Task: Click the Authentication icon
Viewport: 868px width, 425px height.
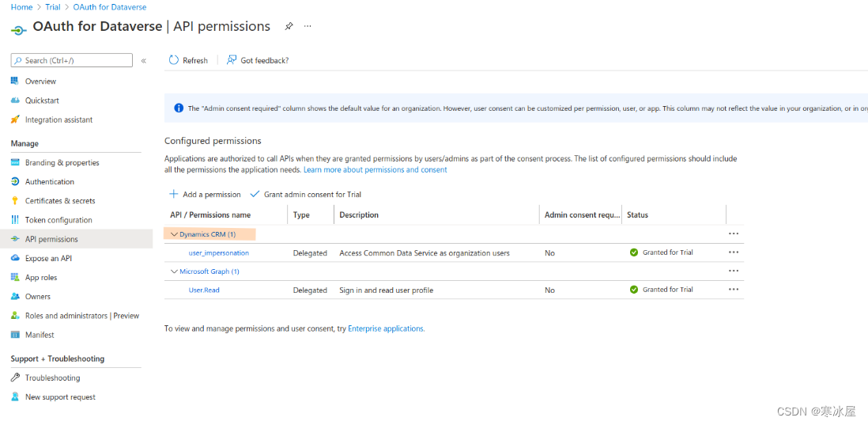Action: (15, 182)
